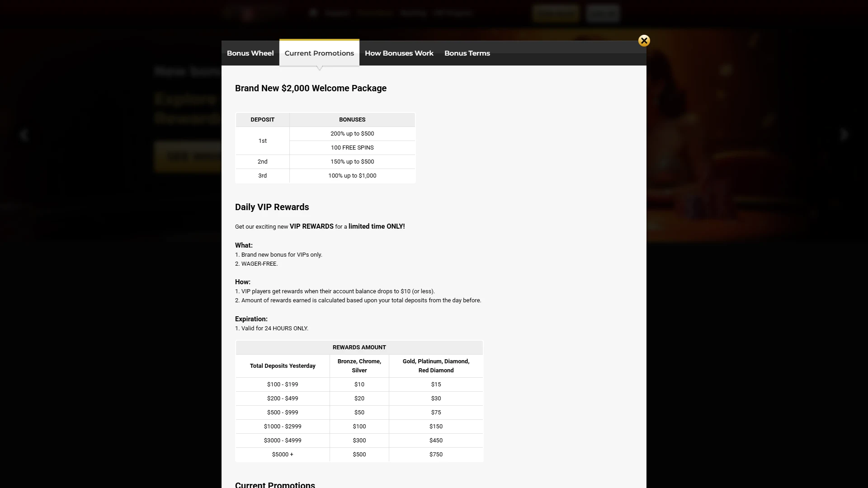Click the Gold, Platinum, Diamond, Red Diamond header
The image size is (868, 488).
tap(436, 366)
